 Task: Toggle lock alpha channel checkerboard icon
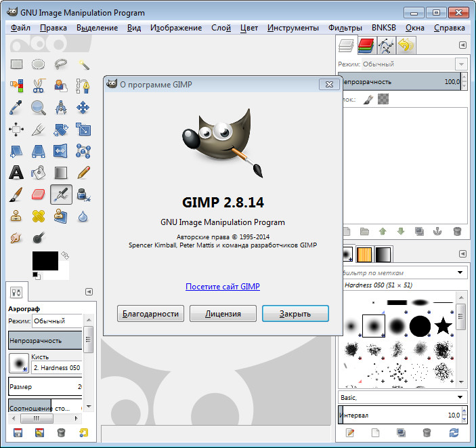(x=383, y=99)
